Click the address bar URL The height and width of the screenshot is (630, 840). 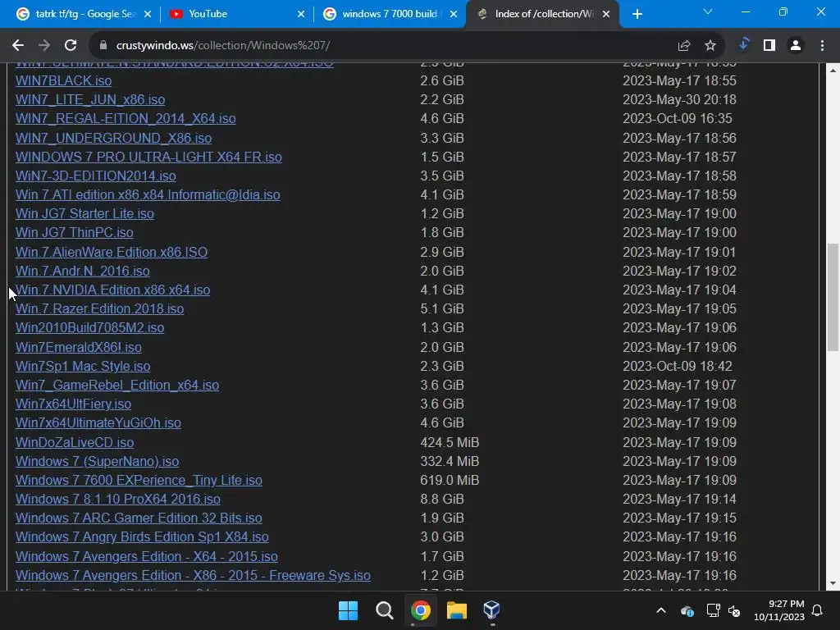click(x=223, y=46)
